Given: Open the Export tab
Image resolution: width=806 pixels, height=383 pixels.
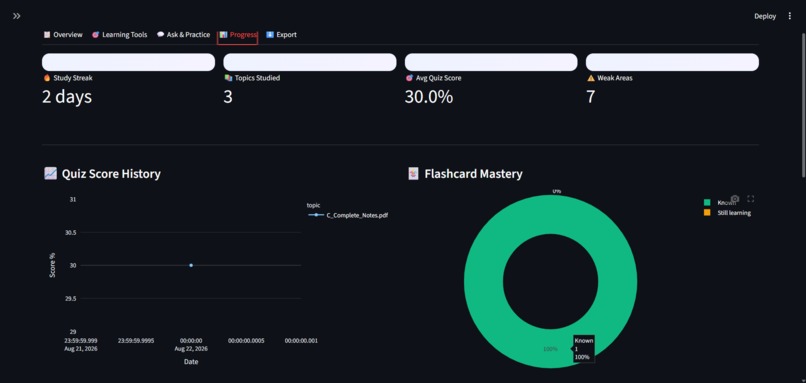Looking at the screenshot, I should 281,34.
